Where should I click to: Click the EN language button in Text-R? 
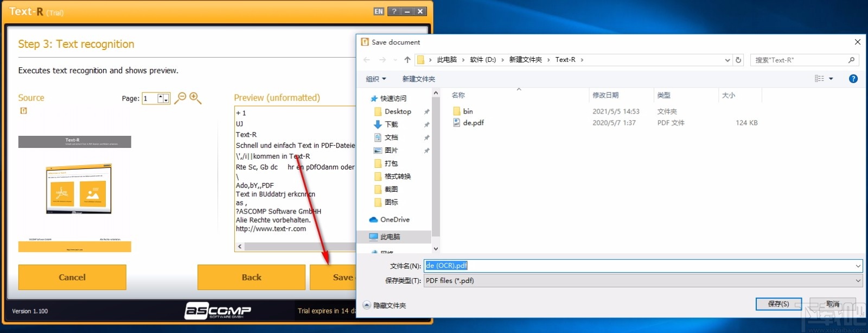click(x=379, y=11)
